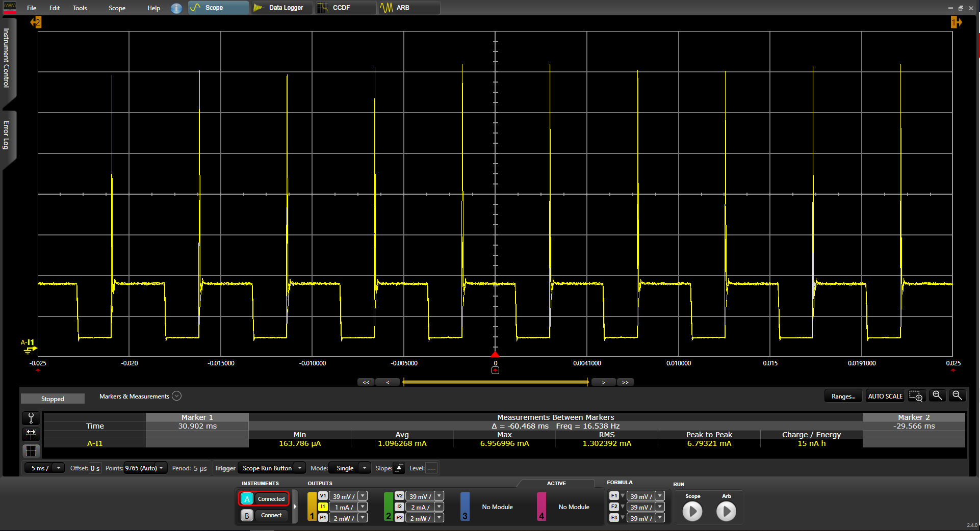
Task: Click the magenta output 4 channel block
Action: tap(541, 507)
